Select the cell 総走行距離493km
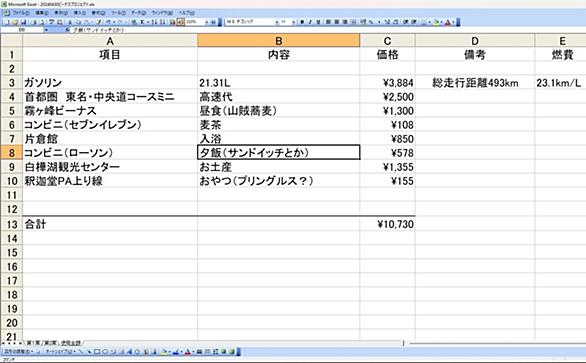The height and width of the screenshot is (363, 586). [475, 83]
